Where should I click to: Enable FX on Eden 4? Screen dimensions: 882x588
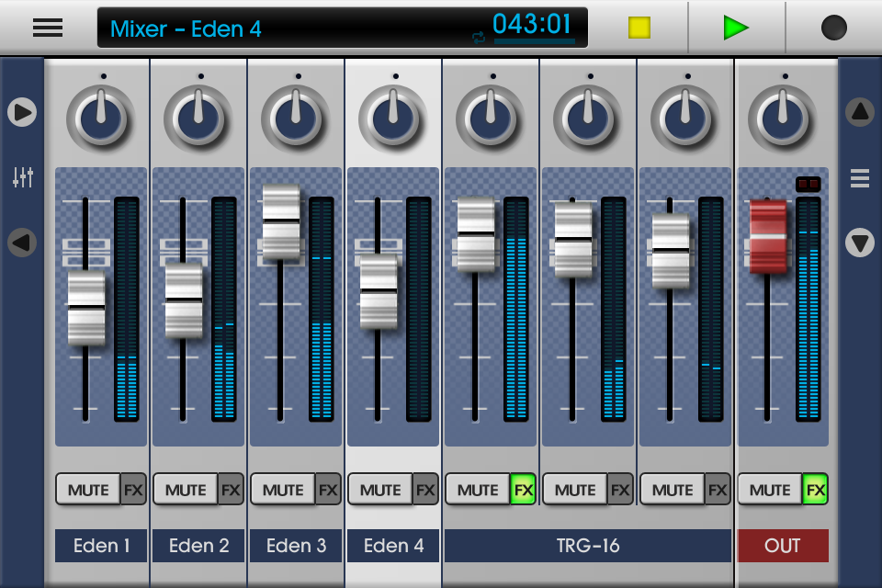(x=425, y=490)
